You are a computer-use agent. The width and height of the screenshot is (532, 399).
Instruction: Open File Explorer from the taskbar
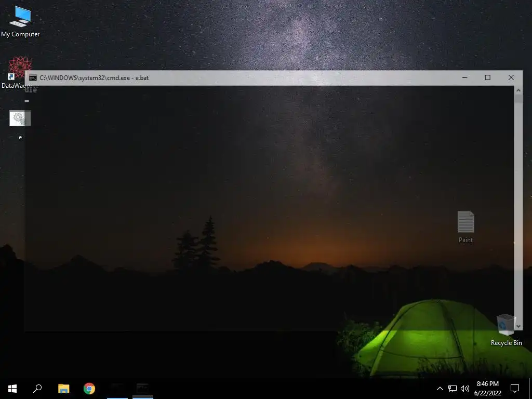point(63,389)
